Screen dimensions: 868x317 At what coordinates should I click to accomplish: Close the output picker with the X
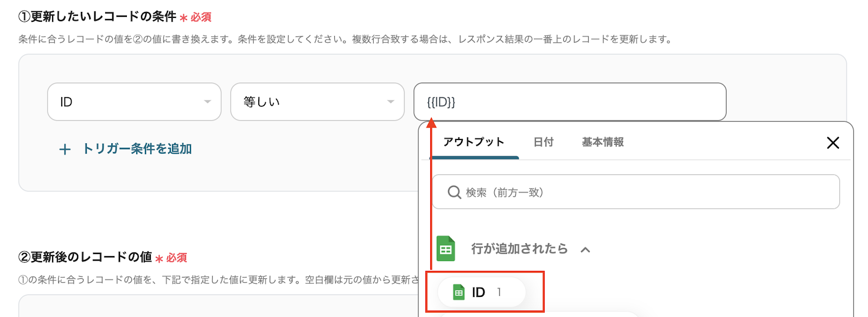tap(833, 143)
